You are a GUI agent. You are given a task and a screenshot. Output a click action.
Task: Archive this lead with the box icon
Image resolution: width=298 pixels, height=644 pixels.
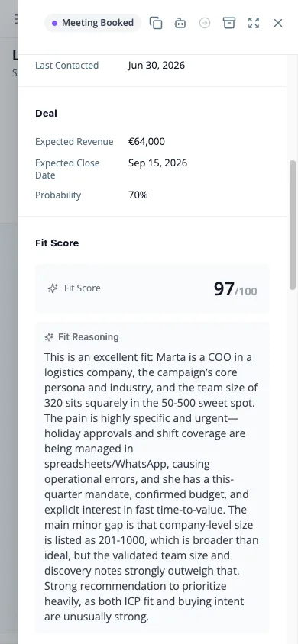[229, 23]
